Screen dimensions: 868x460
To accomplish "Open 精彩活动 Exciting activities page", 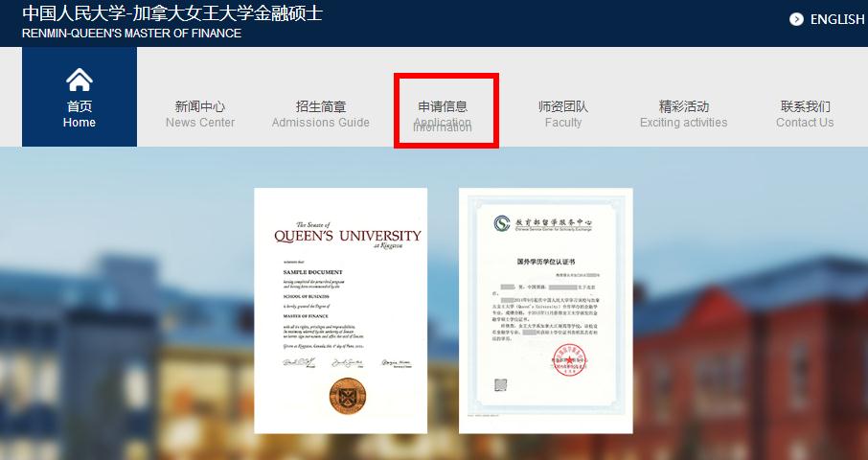I will point(683,113).
